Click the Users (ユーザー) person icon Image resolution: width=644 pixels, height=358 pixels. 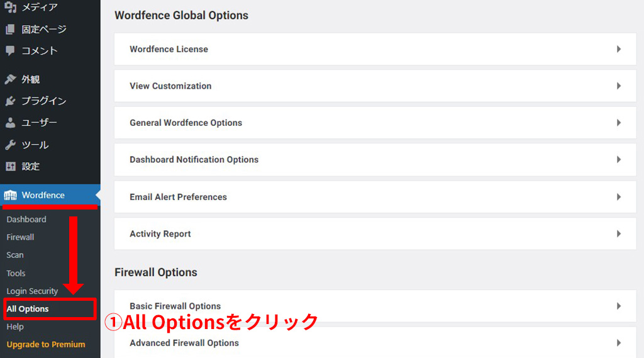(x=11, y=123)
